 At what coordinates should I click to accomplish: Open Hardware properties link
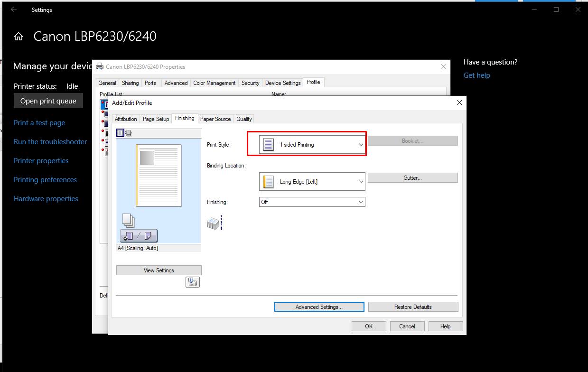click(x=46, y=199)
